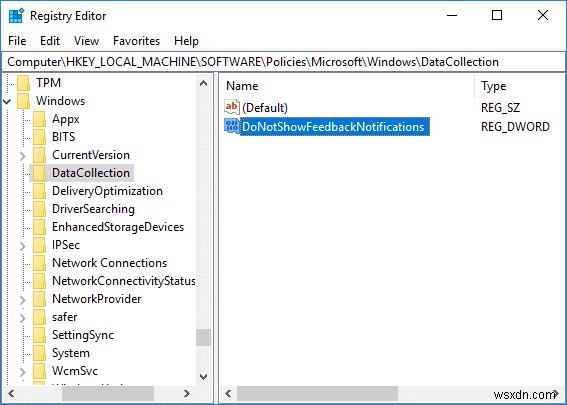Open the View menu

(x=86, y=41)
